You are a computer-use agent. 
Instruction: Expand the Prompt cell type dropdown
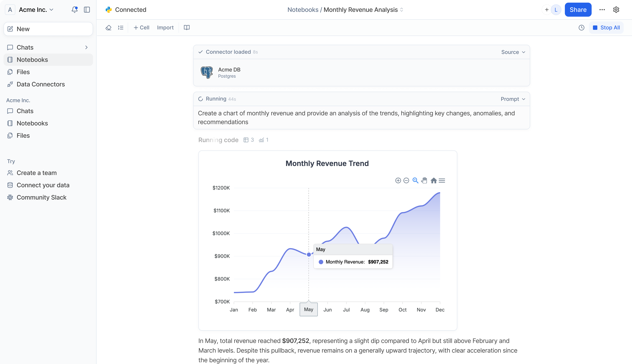coord(513,99)
